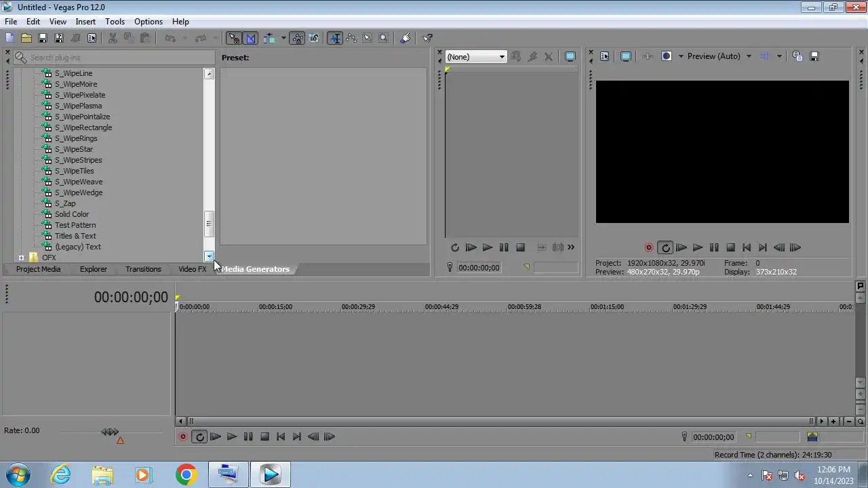This screenshot has width=868, height=488.
Task: Open the Options menu
Action: point(148,22)
